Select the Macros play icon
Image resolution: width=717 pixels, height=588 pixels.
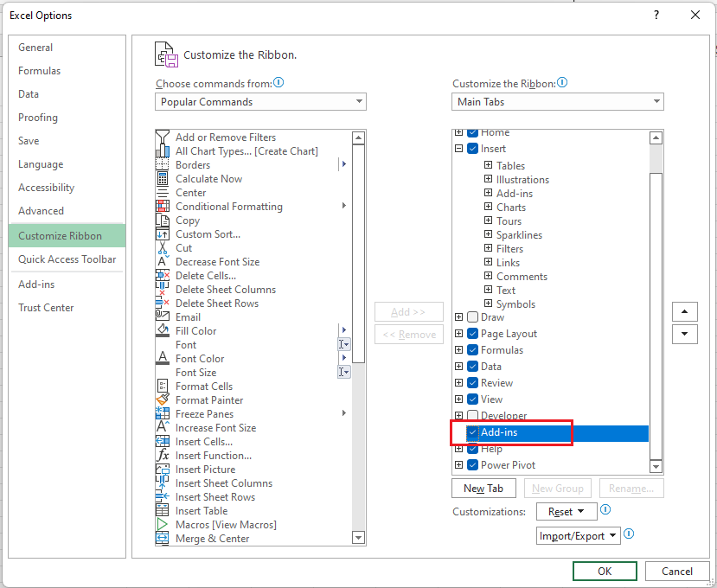(x=163, y=524)
